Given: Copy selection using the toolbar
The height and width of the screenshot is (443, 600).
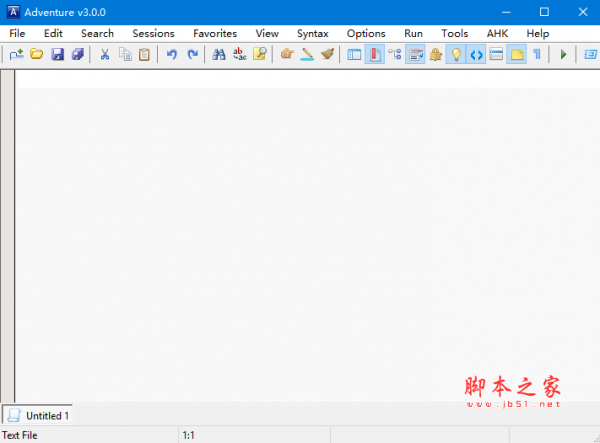Looking at the screenshot, I should pyautogui.click(x=125, y=54).
